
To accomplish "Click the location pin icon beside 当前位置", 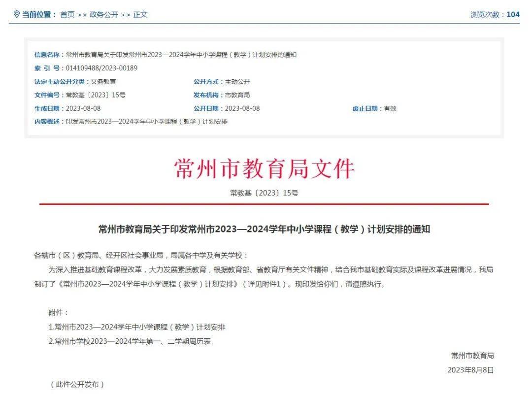I will pyautogui.click(x=15, y=14).
